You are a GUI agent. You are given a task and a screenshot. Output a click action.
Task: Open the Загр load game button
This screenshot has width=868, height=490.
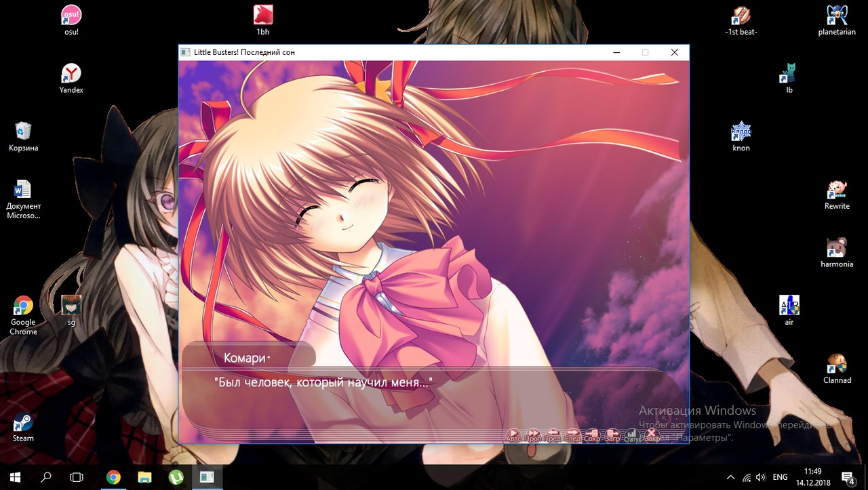pyautogui.click(x=612, y=434)
